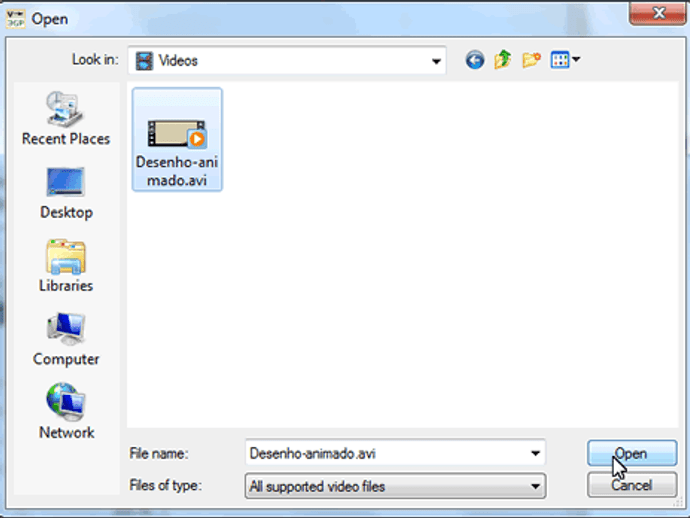Expand the view menu arrow
The width and height of the screenshot is (690, 518).
tap(576, 59)
